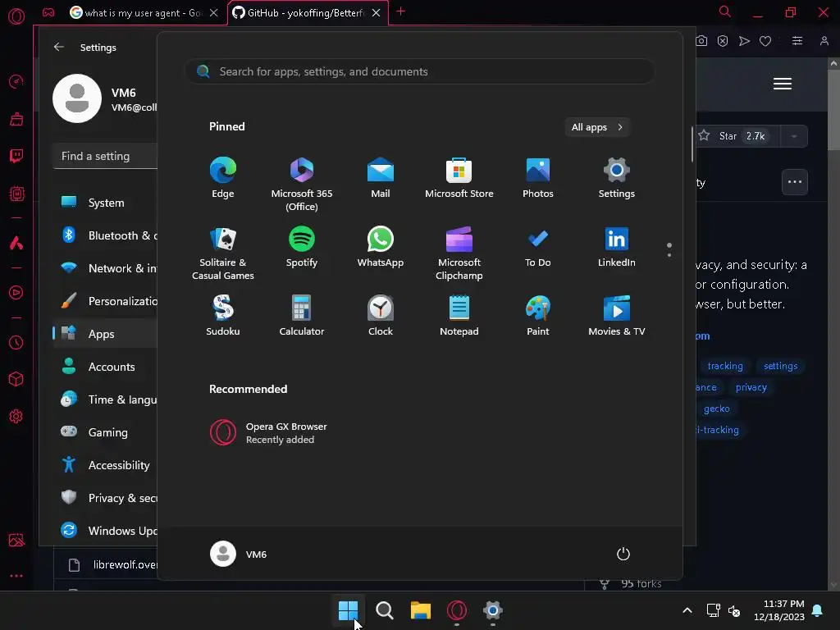Open Windows Update in Settings
This screenshot has height=630, width=840.
tap(106, 531)
